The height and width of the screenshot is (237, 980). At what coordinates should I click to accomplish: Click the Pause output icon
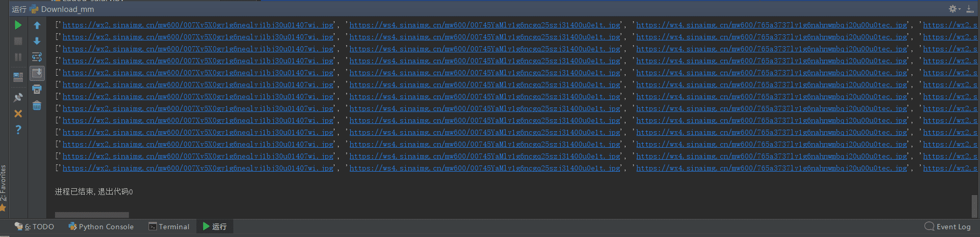tap(18, 57)
